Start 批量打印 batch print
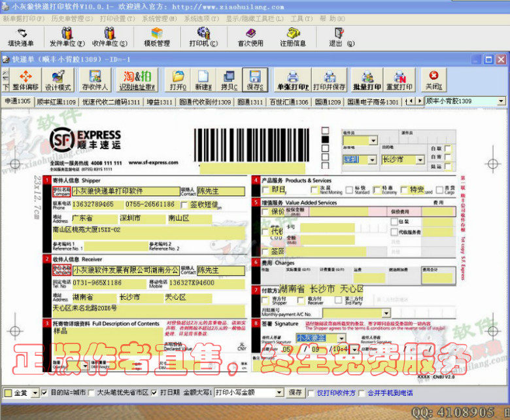 367,80
